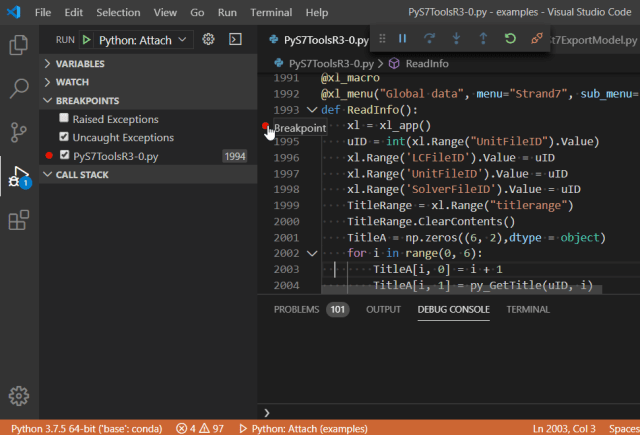
Task: Click the Manage gear icon at bottom left
Action: point(19,396)
